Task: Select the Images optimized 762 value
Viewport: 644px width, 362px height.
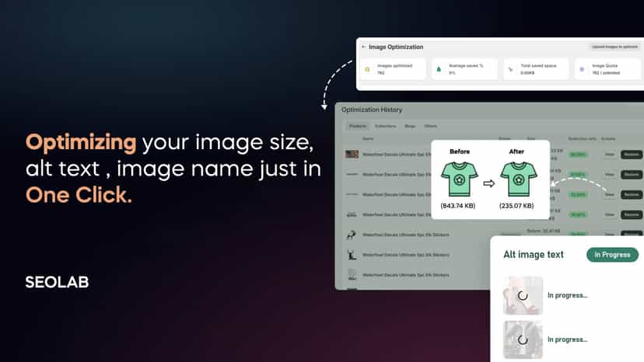Action: click(381, 73)
